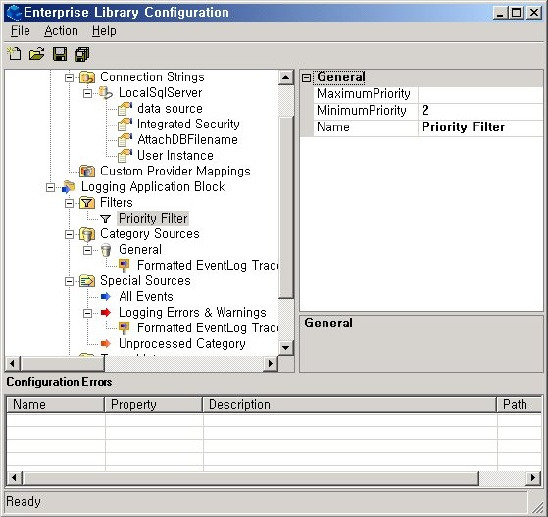
Task: Select the AttachDBFilename tree item
Action: coord(187,140)
